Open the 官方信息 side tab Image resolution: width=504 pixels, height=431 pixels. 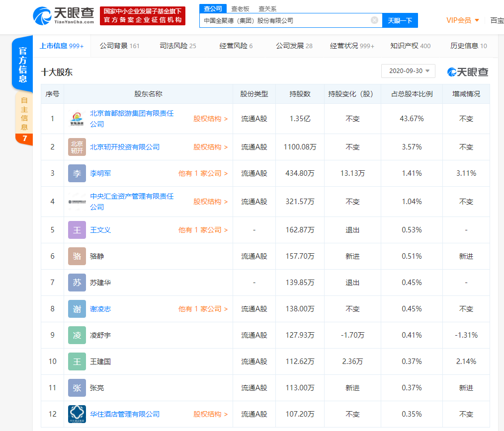pos(22,64)
